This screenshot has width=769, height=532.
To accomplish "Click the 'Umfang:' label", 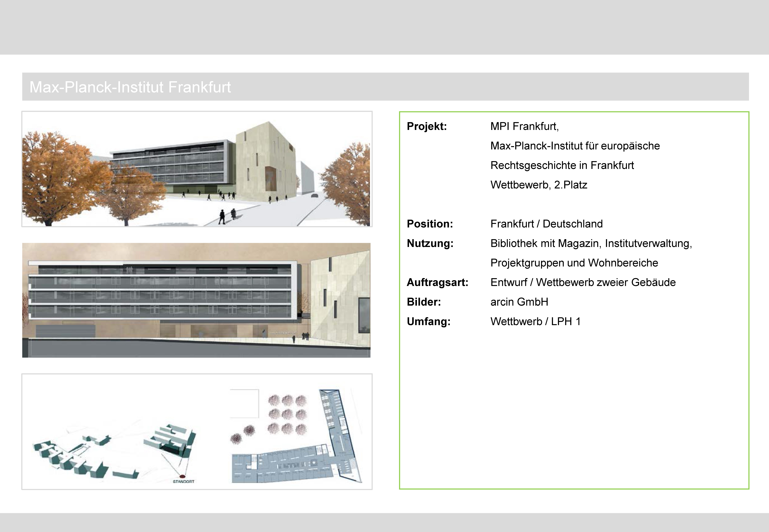I will (x=429, y=322).
